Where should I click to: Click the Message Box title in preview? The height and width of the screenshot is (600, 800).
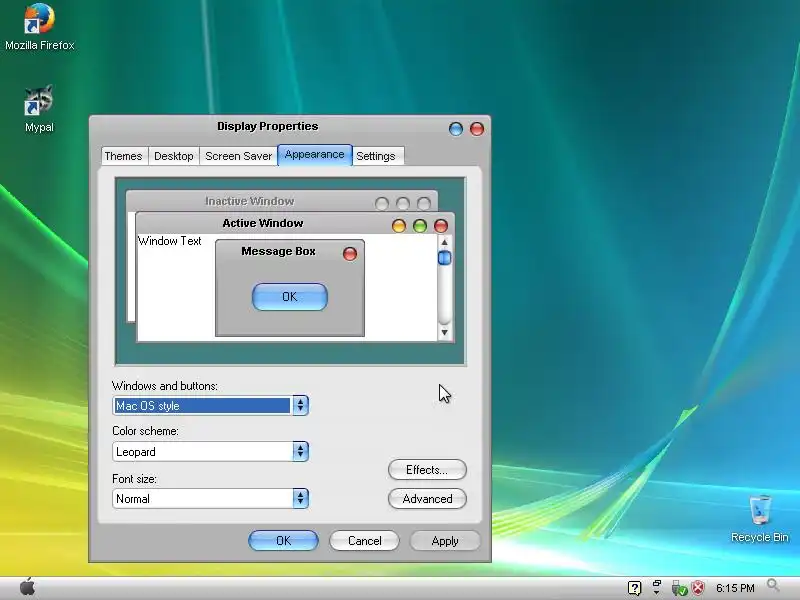pos(279,251)
